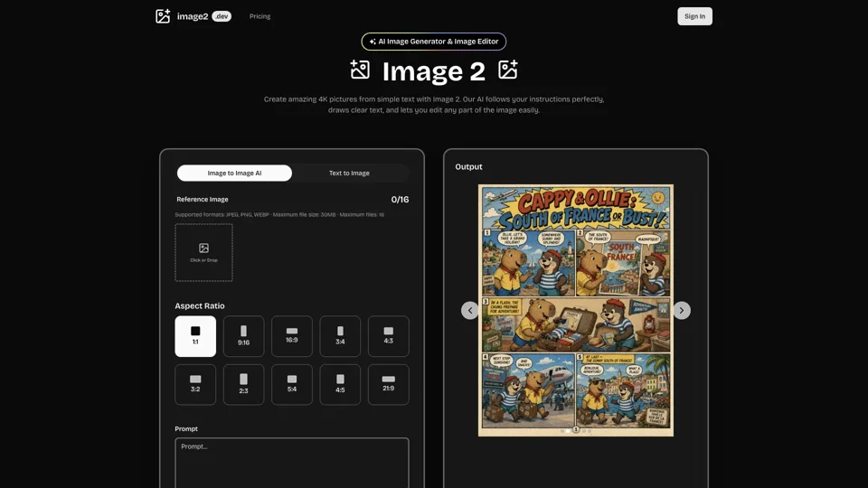Open the Pricing page link
The width and height of the screenshot is (868, 488).
[259, 16]
